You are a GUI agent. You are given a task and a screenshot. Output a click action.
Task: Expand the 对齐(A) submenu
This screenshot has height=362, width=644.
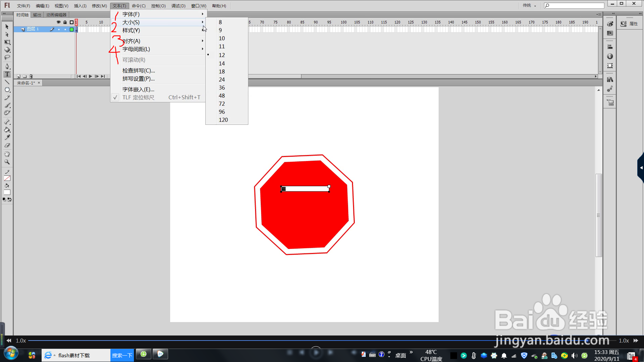[x=131, y=41]
